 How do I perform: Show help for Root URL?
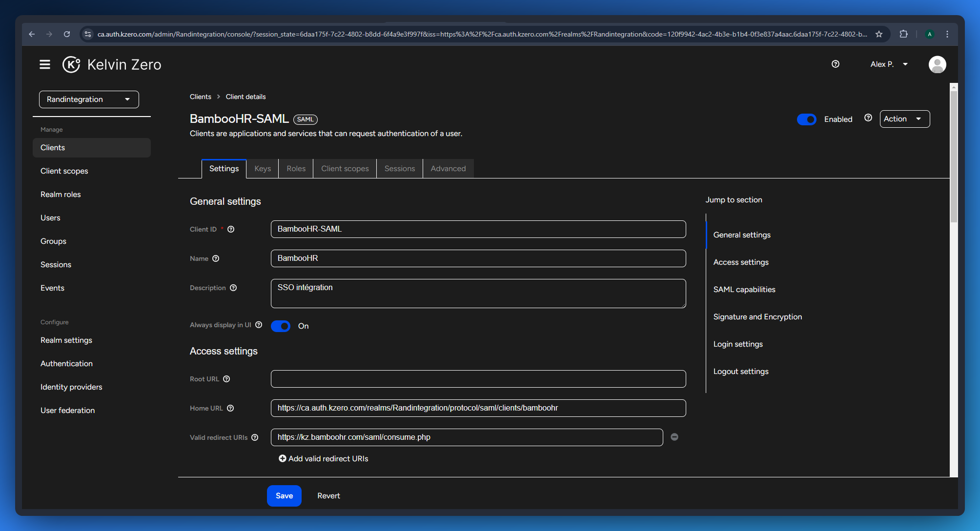click(226, 379)
